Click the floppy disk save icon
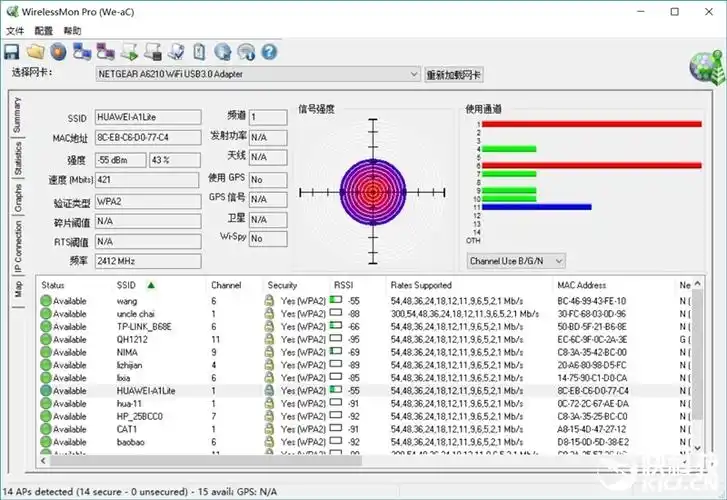 [12, 52]
